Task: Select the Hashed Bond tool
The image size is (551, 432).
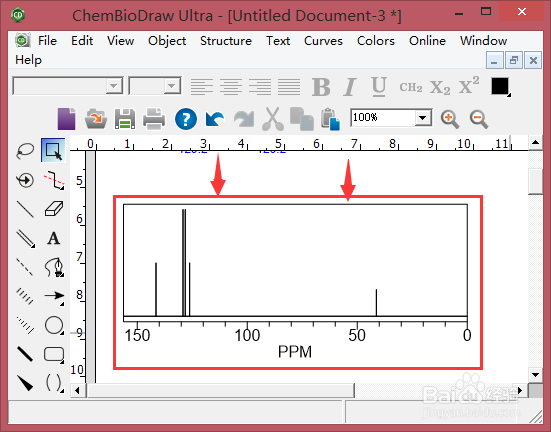Action: 25,296
